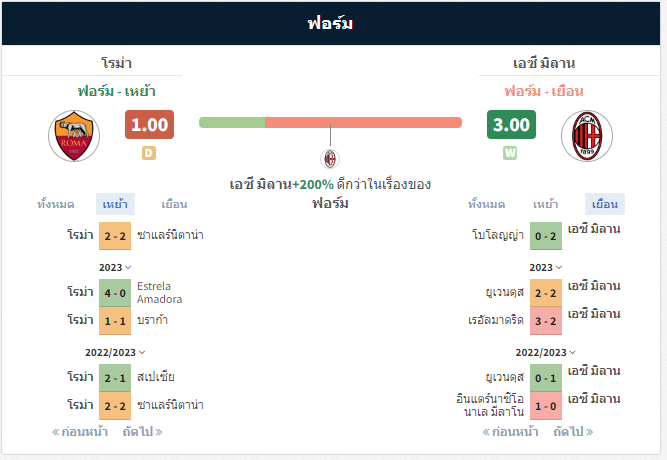Screen dimensions: 667x460
Task: Select the เหย้า filter under AC Milan
Action: click(x=545, y=204)
